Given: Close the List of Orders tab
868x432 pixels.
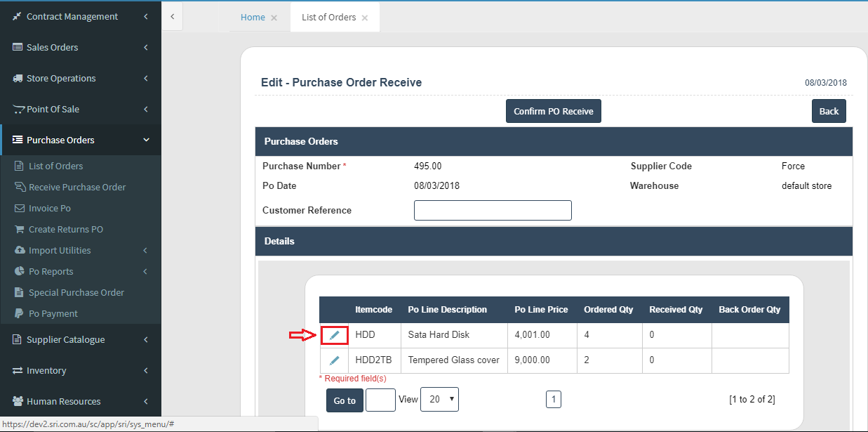Looking at the screenshot, I should (365, 18).
